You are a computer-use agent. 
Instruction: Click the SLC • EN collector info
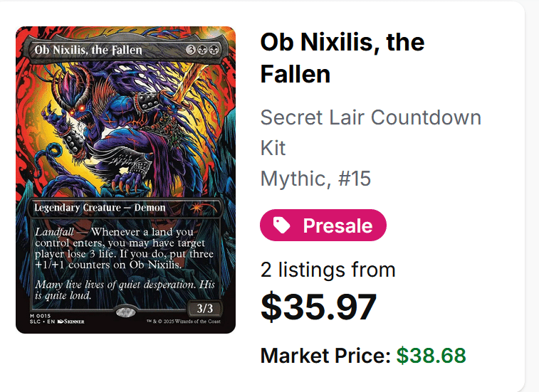click(x=42, y=322)
